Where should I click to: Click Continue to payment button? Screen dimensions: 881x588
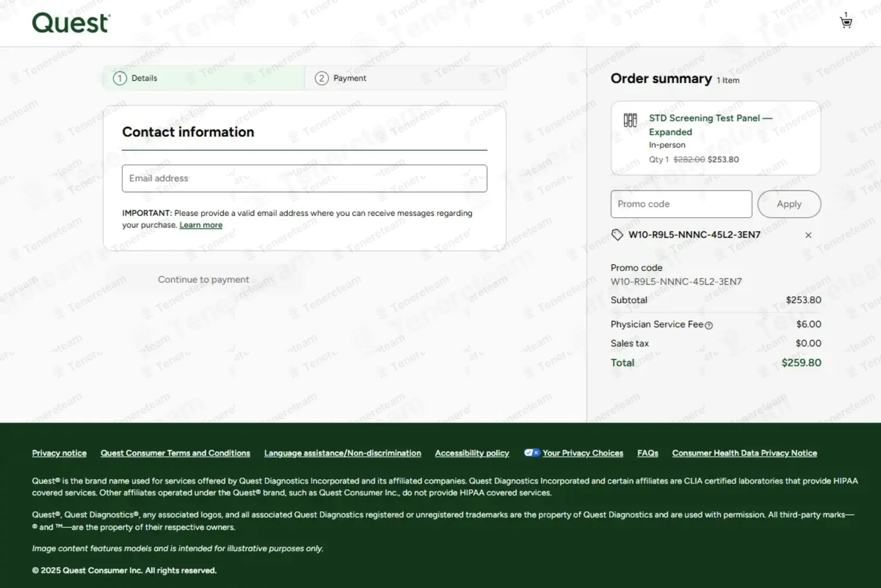(x=204, y=279)
